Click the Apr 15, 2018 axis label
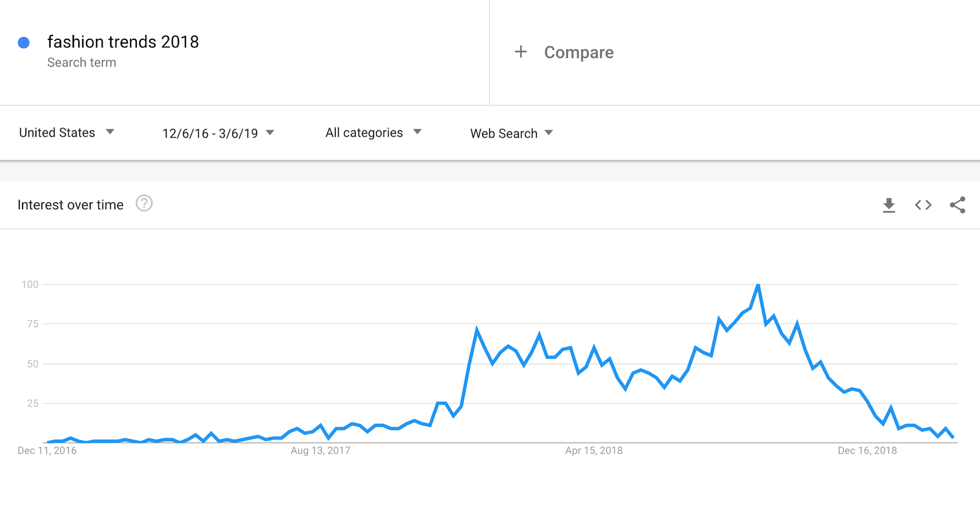980x512 pixels. click(x=594, y=451)
